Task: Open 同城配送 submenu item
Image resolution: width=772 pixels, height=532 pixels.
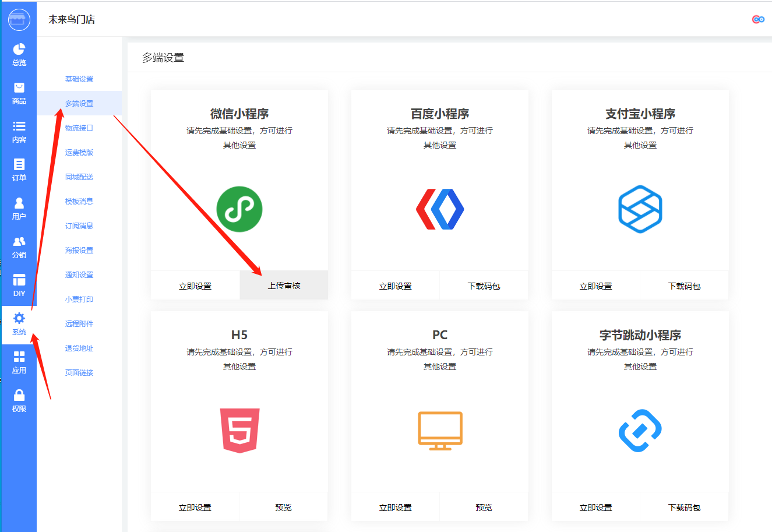Action: (79, 177)
